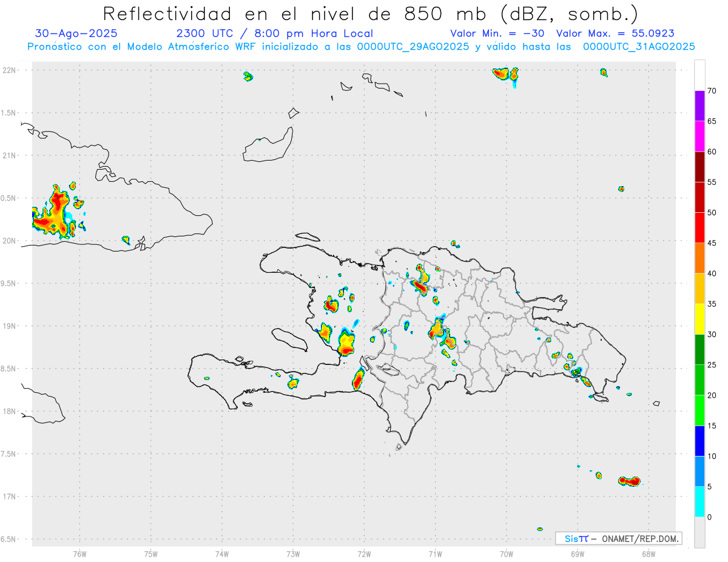
Task: Click the 69W longitude axis label
Action: [578, 554]
